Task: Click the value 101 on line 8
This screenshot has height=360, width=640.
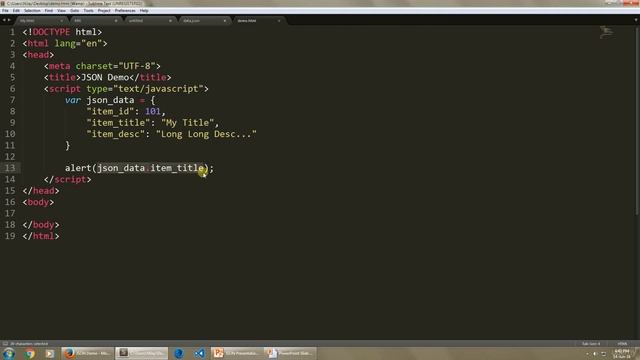Action: click(153, 111)
